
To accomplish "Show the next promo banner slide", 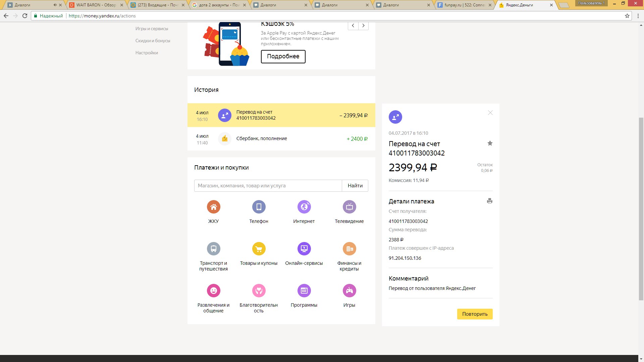I will click(x=363, y=25).
